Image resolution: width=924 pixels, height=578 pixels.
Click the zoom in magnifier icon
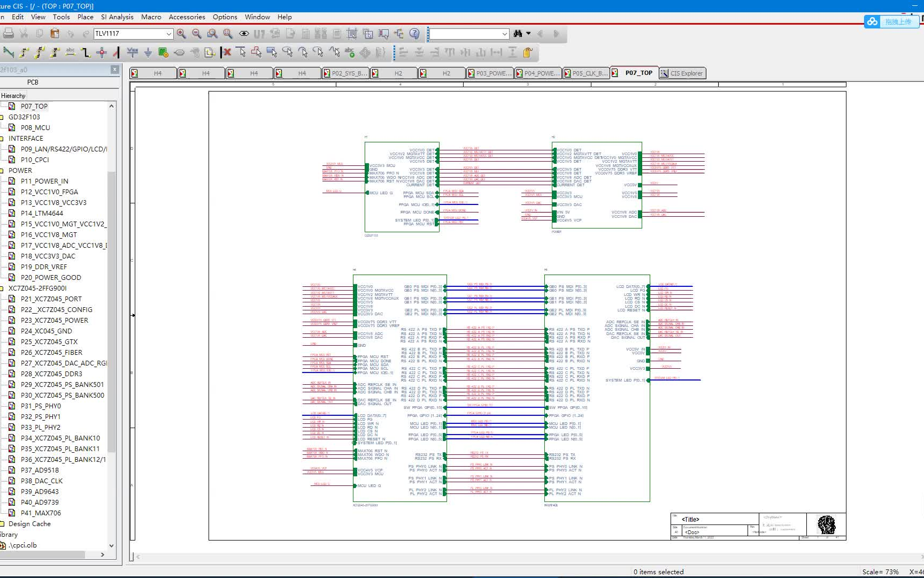pyautogui.click(x=181, y=34)
